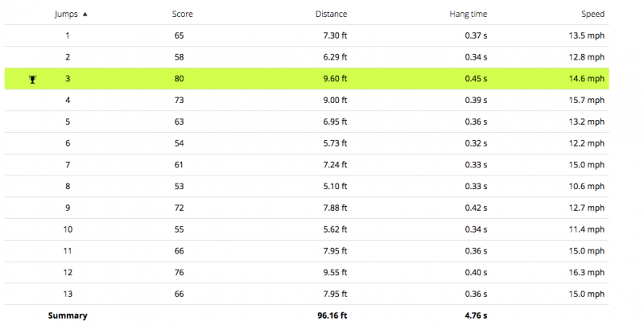Click the trophy icon on jump 3
The width and height of the screenshot is (644, 326).
pyautogui.click(x=32, y=79)
